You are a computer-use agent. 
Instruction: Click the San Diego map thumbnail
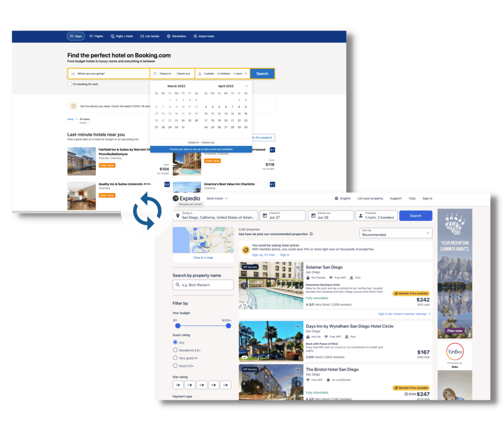click(203, 240)
